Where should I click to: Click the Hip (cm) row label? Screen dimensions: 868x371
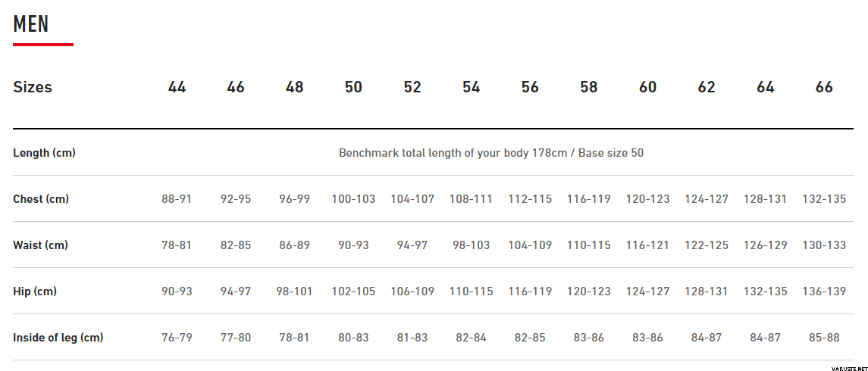35,291
